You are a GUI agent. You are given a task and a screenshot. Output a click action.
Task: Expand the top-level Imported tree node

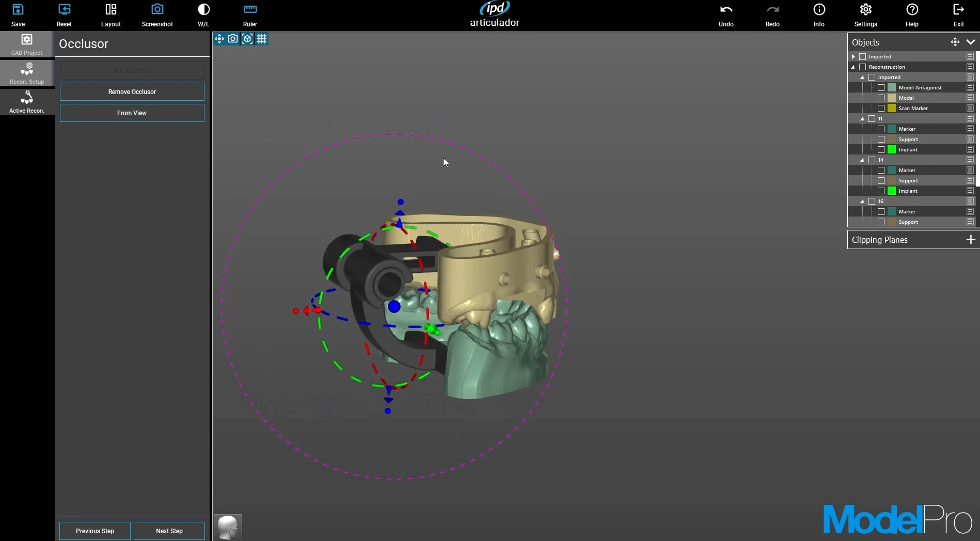pyautogui.click(x=853, y=56)
